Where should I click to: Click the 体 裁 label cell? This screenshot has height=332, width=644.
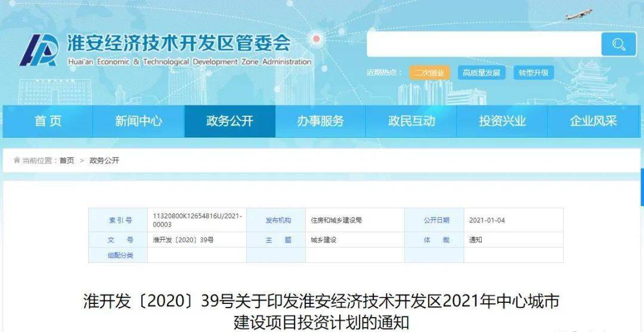(434, 240)
